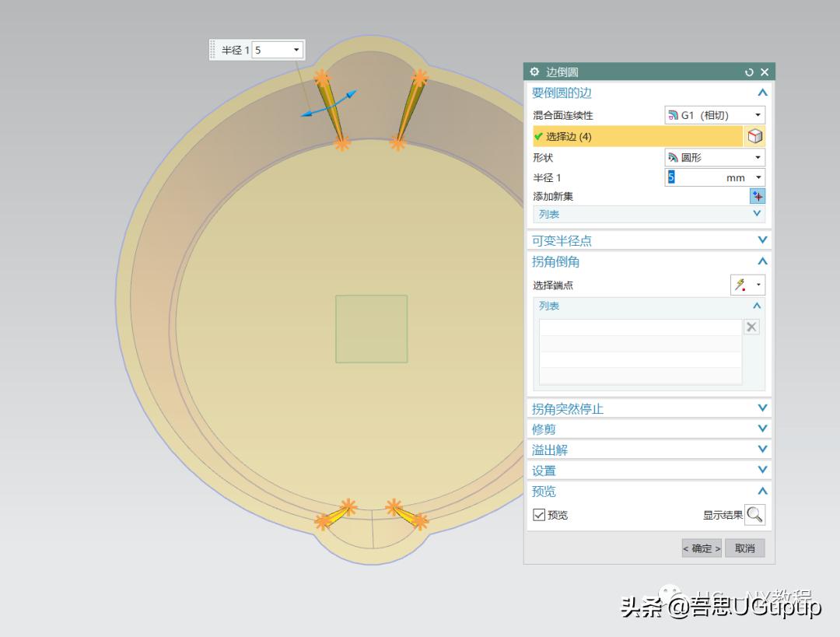
Task: Select the 选择边 edge selection solid icon
Action: click(x=754, y=135)
